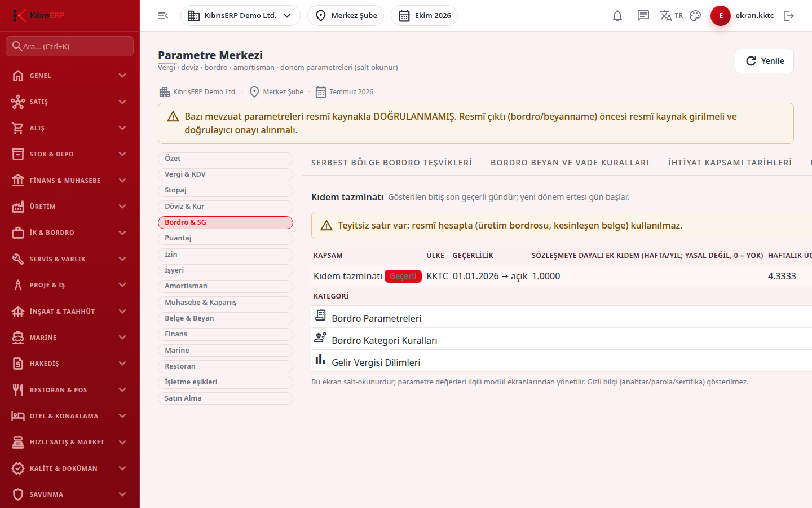812x508 pixels.
Task: Open the notifications bell icon
Action: pyautogui.click(x=617, y=16)
